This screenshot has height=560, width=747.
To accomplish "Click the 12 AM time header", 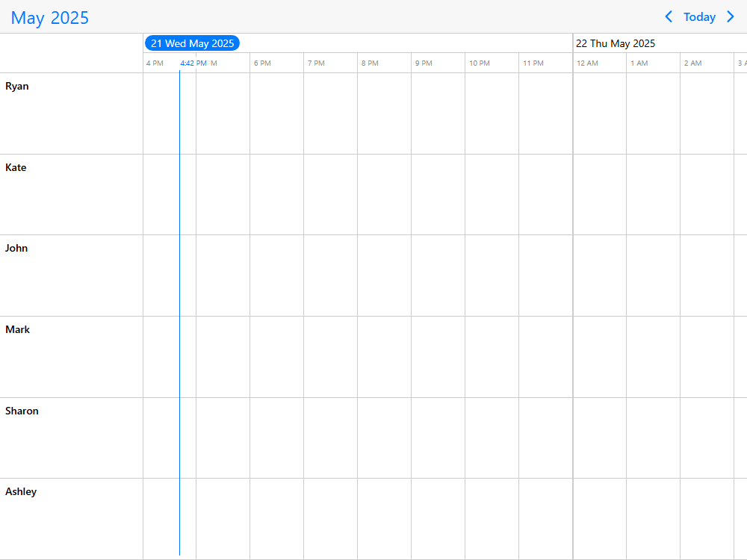I will (x=587, y=63).
